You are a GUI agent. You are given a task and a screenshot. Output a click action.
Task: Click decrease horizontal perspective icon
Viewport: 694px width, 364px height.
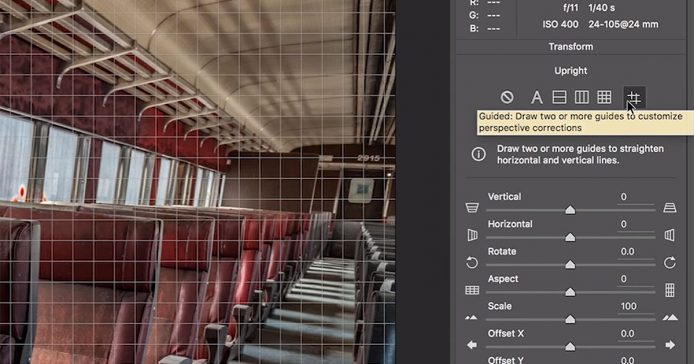coord(472,235)
